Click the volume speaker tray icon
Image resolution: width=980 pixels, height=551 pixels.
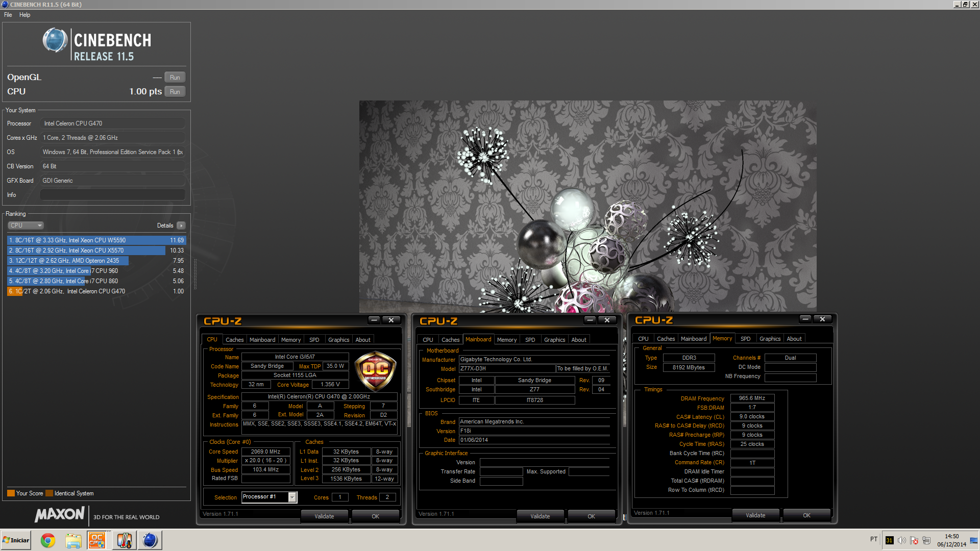(902, 540)
